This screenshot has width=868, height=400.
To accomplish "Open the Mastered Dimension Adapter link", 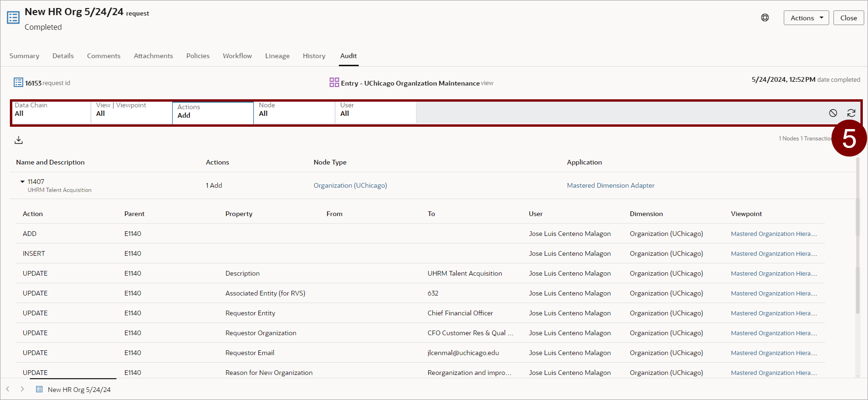I will point(611,185).
